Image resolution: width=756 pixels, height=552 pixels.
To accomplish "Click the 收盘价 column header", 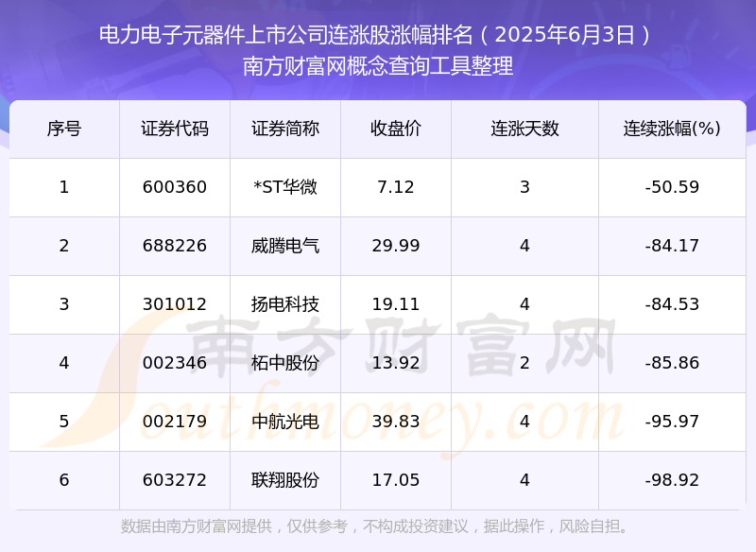I will 396,129.
